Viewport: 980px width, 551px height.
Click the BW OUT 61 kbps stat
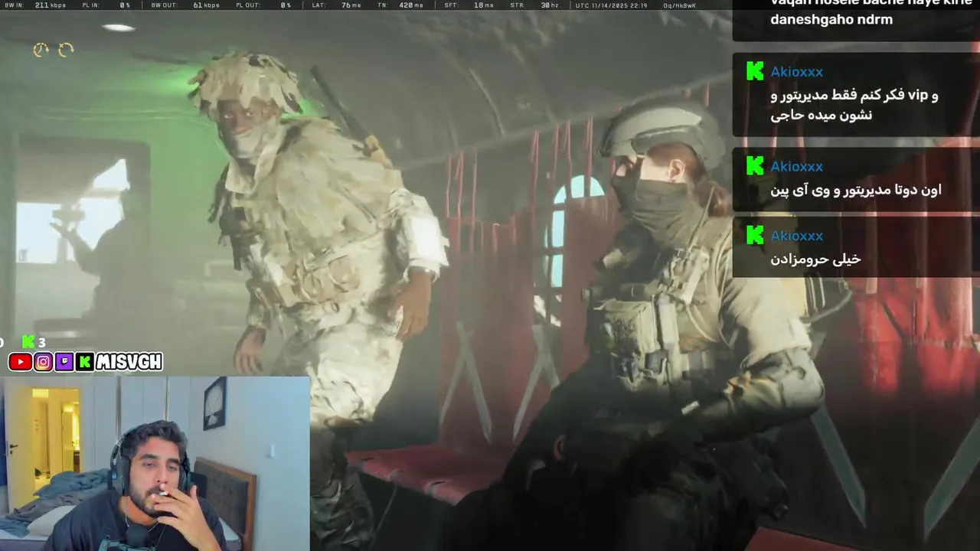click(x=185, y=5)
